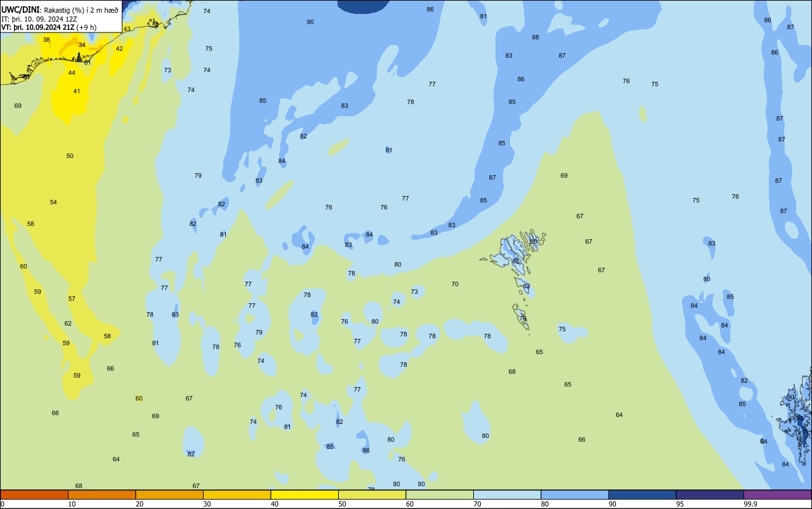Screen dimensions: 812x509
Task: Click the golden 30–40 legend swatch
Action: pos(237,494)
